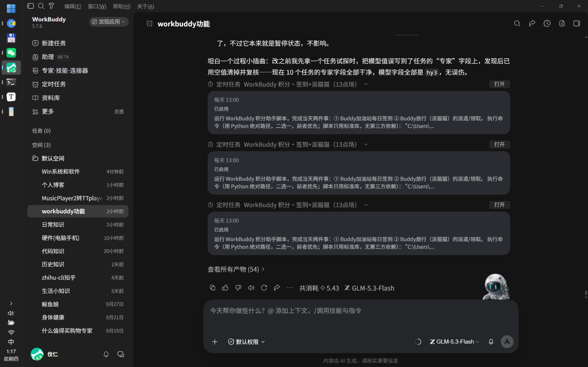Click 打开 on the first scheduled task card

[x=499, y=84]
